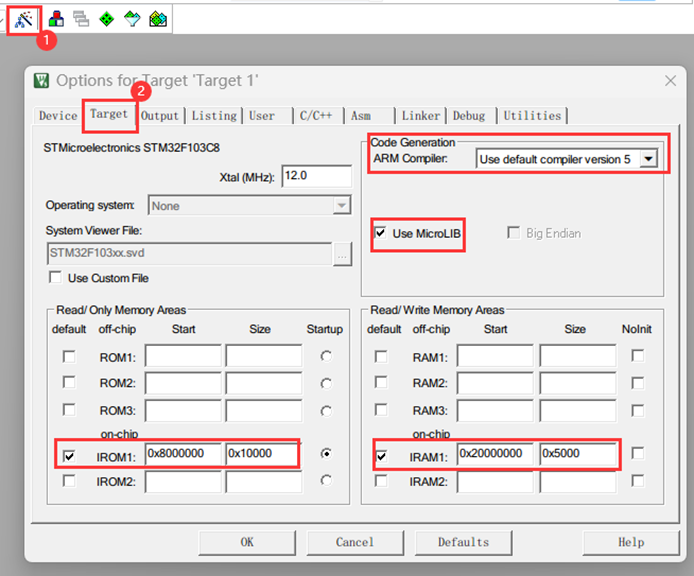694x576 pixels.
Task: Open the Output tab
Action: pos(160,116)
